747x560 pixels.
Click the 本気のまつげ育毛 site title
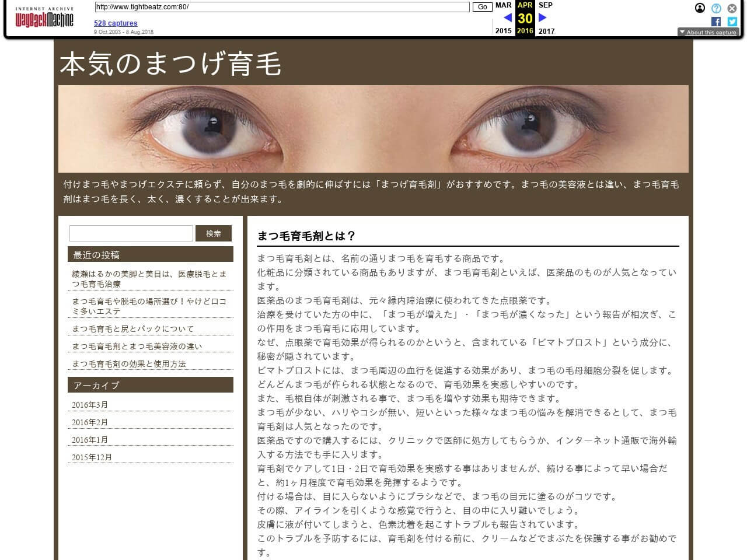point(170,64)
